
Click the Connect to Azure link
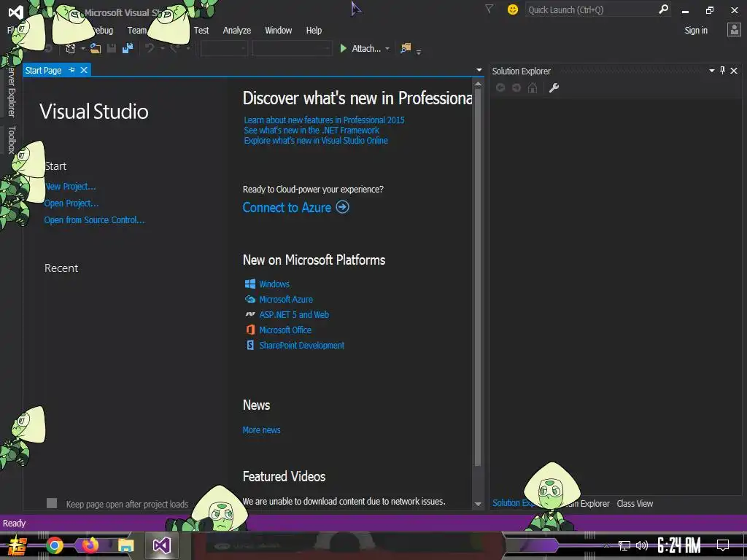coord(287,208)
